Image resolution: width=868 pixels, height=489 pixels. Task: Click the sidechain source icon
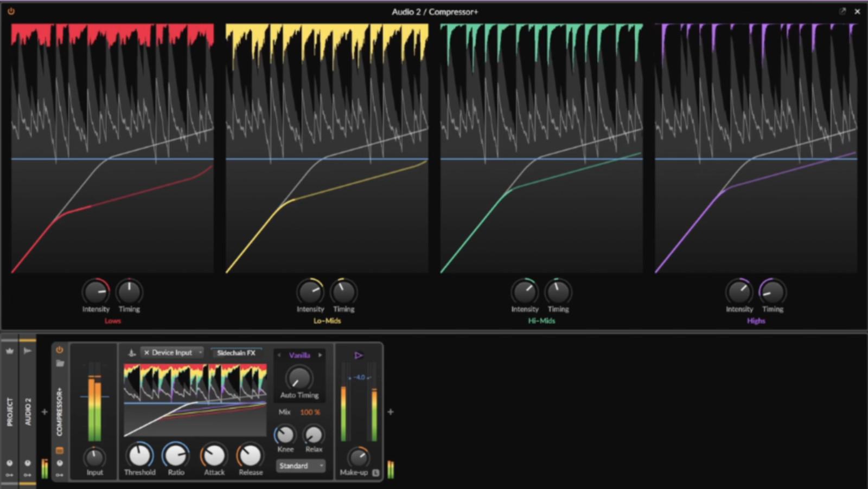point(132,353)
